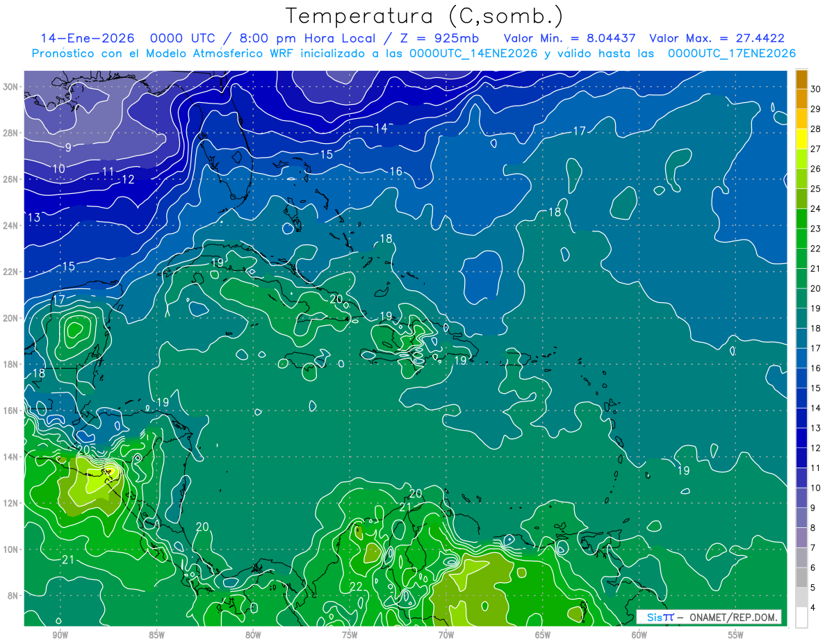Image resolution: width=834 pixels, height=644 pixels.
Task: Click the '60W' longitude axis label
Action: coord(639,635)
